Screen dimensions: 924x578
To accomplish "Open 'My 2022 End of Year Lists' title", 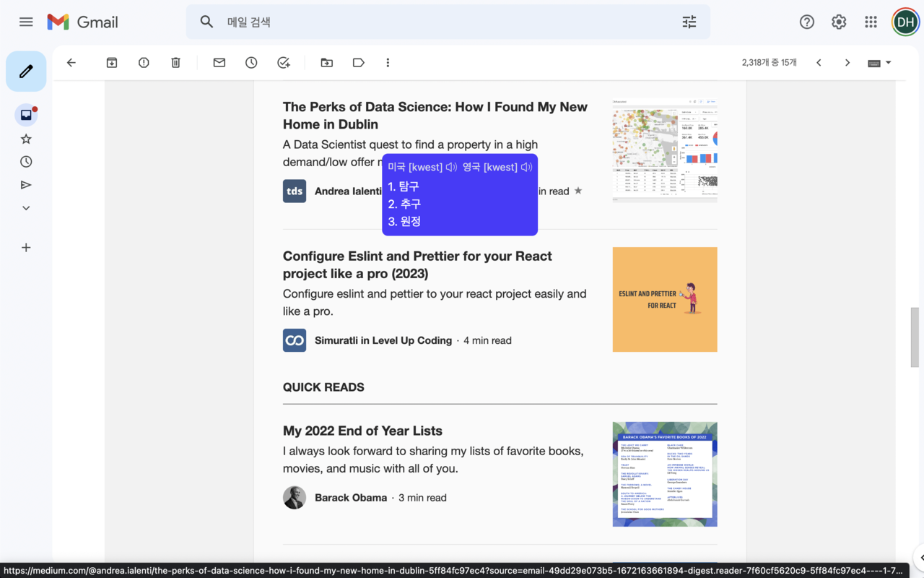I will (x=362, y=431).
